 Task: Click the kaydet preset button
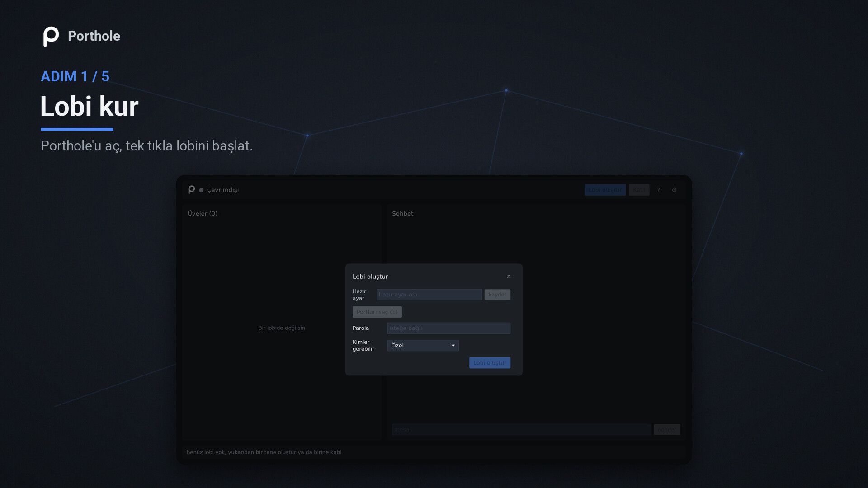click(x=497, y=295)
